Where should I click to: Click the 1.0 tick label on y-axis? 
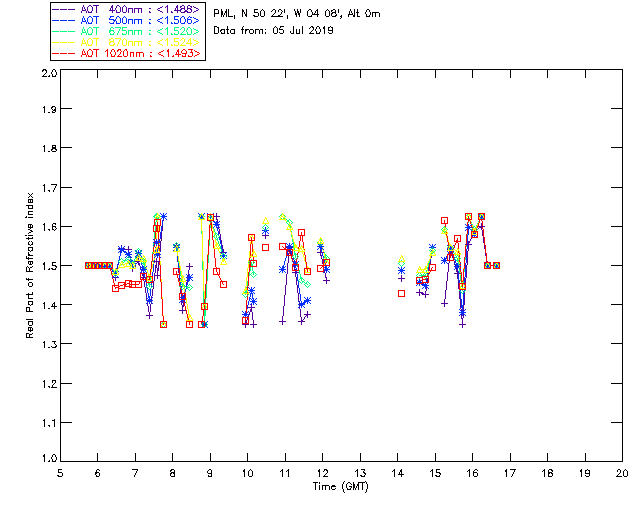pos(48,459)
